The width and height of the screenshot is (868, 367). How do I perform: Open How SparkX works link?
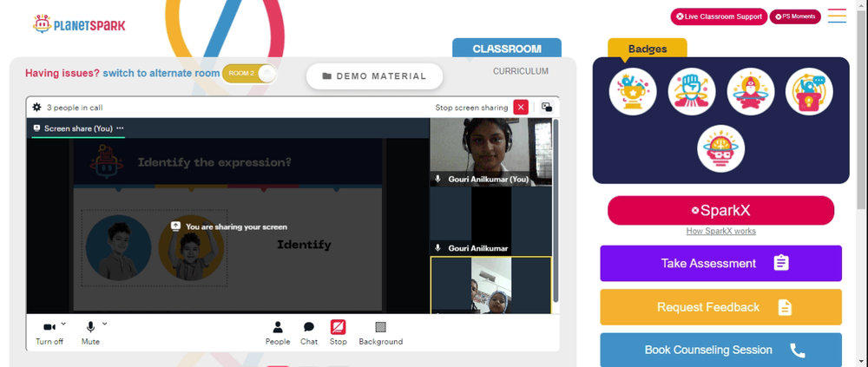point(720,232)
